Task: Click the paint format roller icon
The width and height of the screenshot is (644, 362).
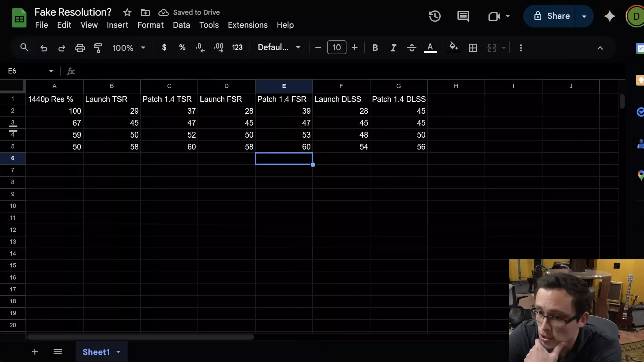Action: click(98, 48)
